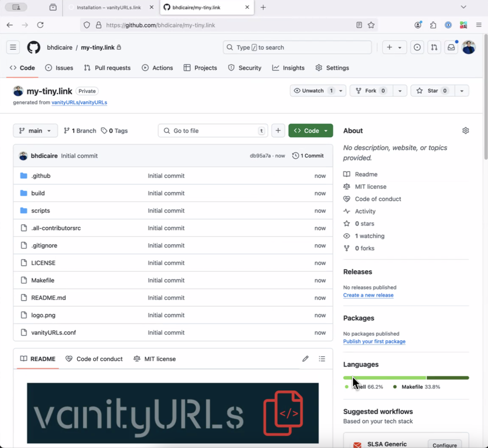The image size is (488, 448).
Task: Open the sidebar toggle icon at top-left
Action: [x=16, y=7]
